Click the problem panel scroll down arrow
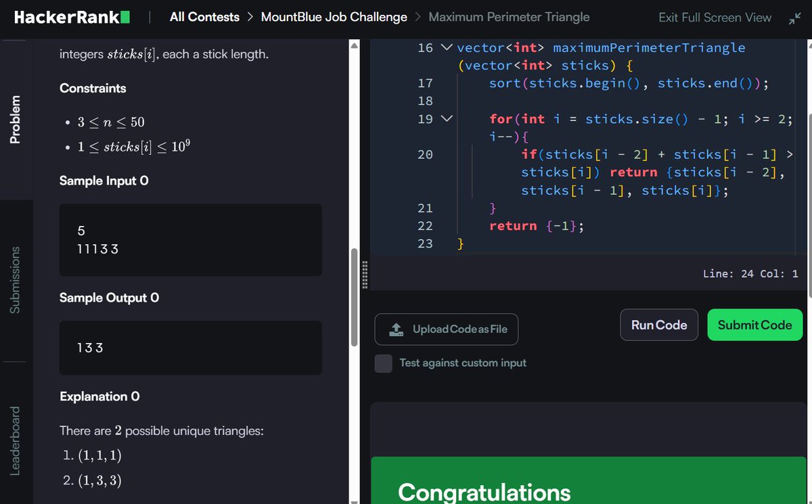 (x=353, y=501)
